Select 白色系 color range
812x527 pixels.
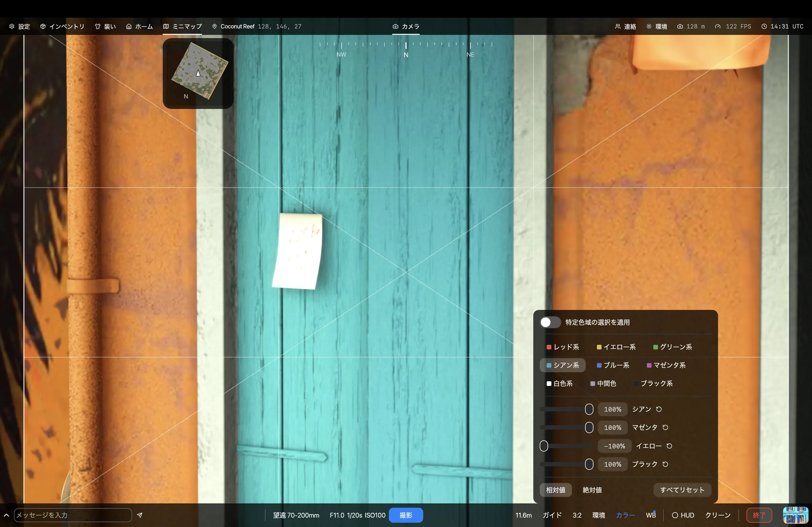pyautogui.click(x=560, y=383)
